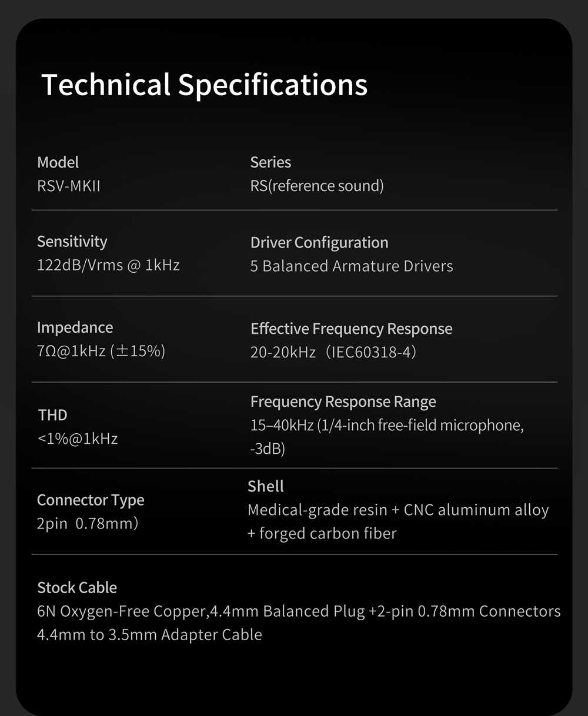Click the Connector Type label
Viewport: 588px width, 716px height.
pos(91,500)
